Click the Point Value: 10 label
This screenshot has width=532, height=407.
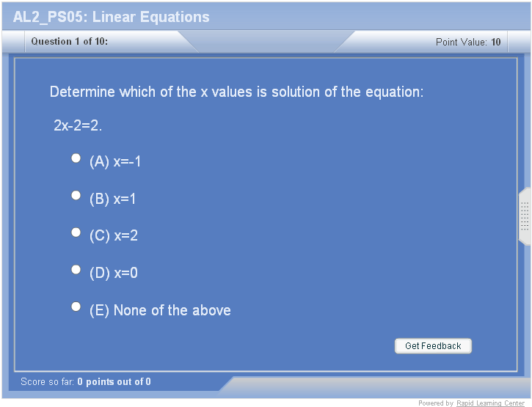[468, 43]
